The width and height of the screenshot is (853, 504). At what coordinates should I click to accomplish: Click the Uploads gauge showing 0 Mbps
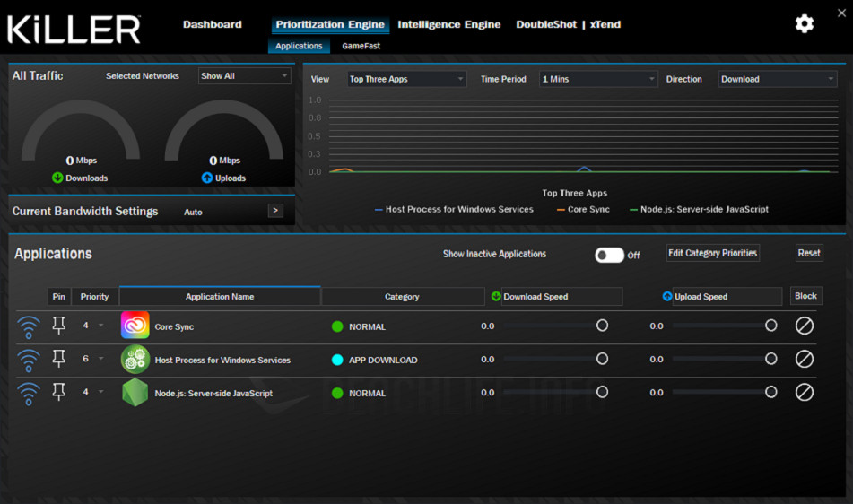(x=223, y=134)
